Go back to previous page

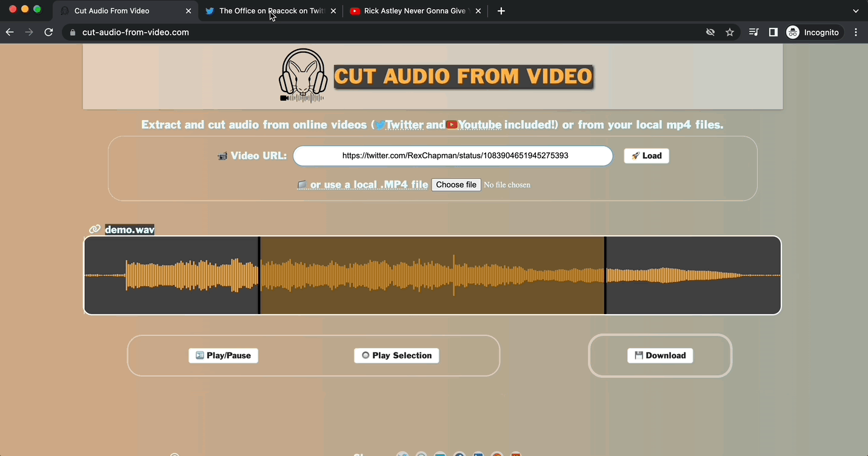click(x=10, y=32)
